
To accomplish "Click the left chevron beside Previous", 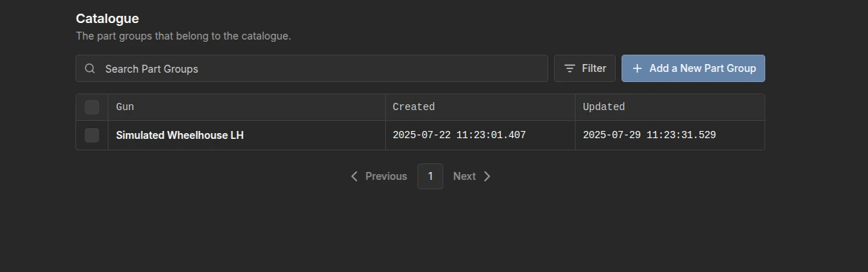I will click(354, 176).
